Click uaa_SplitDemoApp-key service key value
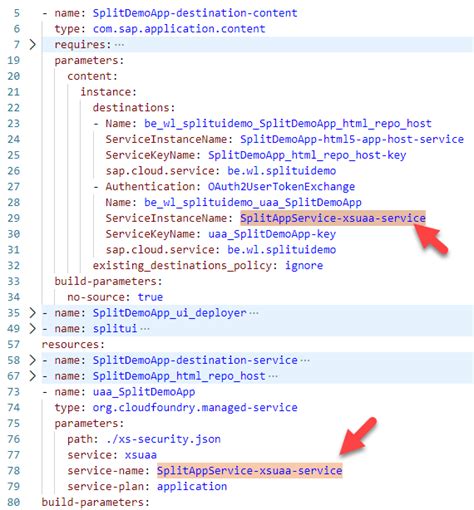 (272, 234)
